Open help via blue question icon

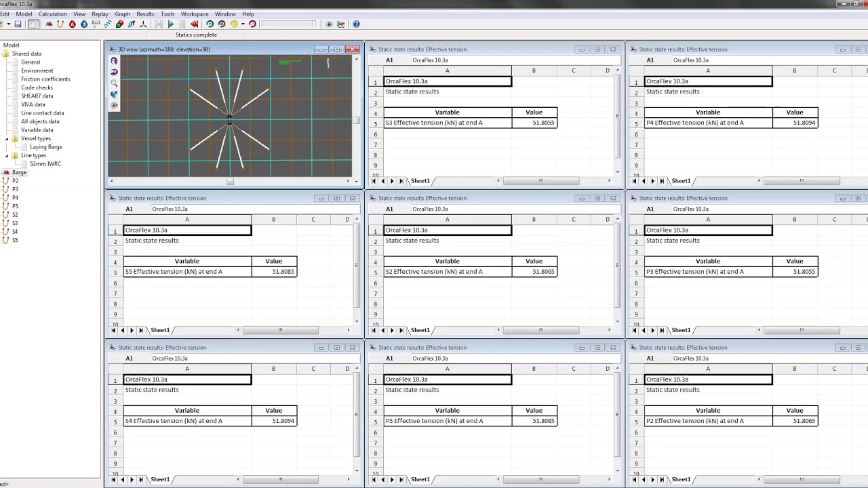point(356,24)
